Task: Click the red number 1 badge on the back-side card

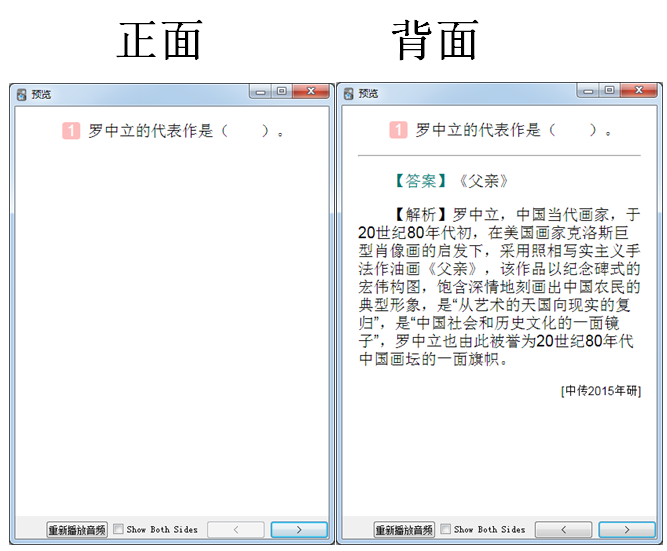Action: [398, 130]
